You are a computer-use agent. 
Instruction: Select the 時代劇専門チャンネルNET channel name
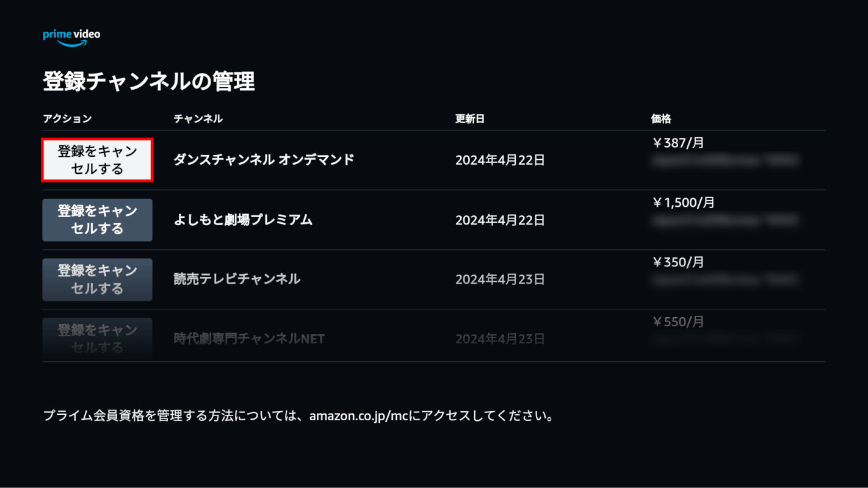click(x=249, y=339)
